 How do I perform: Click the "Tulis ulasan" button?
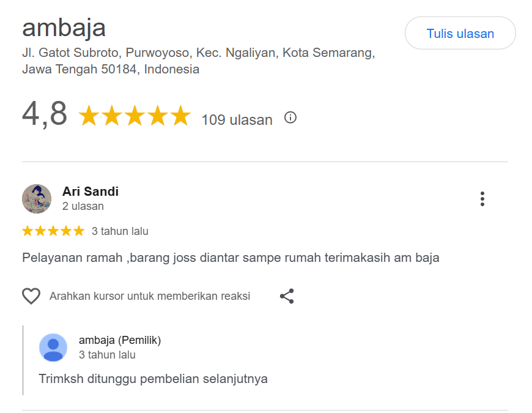click(x=460, y=34)
